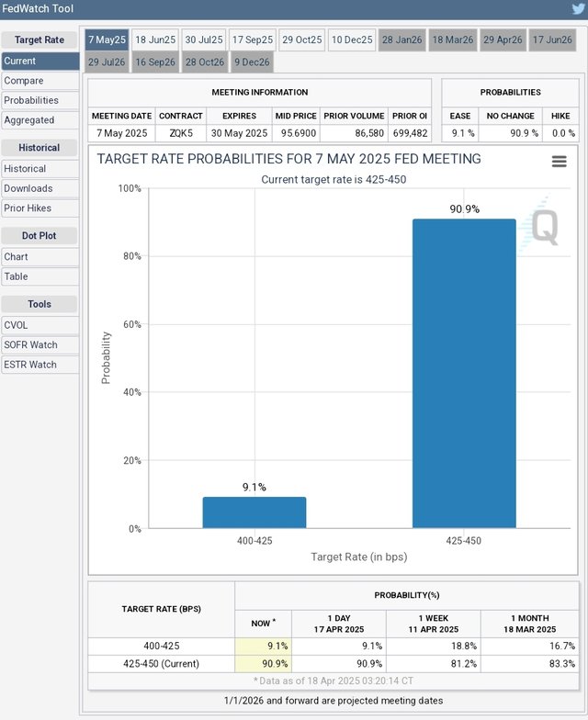
Task: Click the Tools section header
Action: [x=39, y=305]
